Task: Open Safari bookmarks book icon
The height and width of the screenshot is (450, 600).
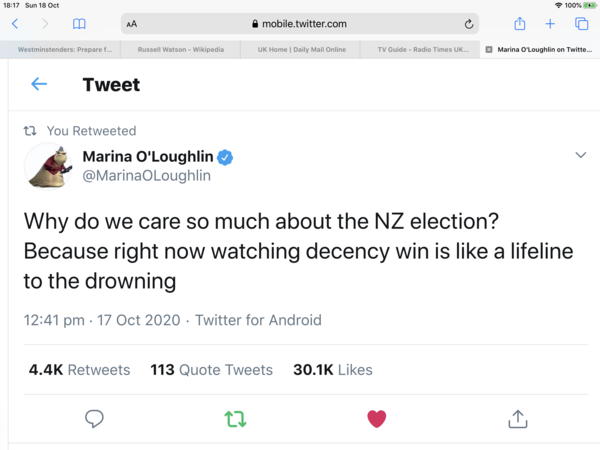Action: [79, 24]
